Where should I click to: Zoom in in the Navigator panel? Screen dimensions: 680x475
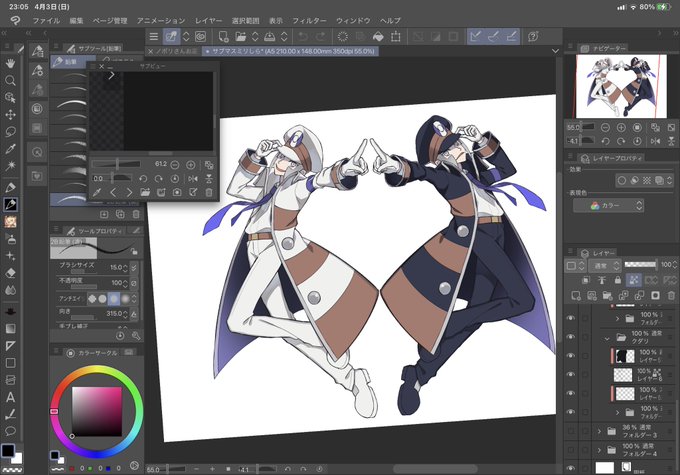pyautogui.click(x=621, y=128)
